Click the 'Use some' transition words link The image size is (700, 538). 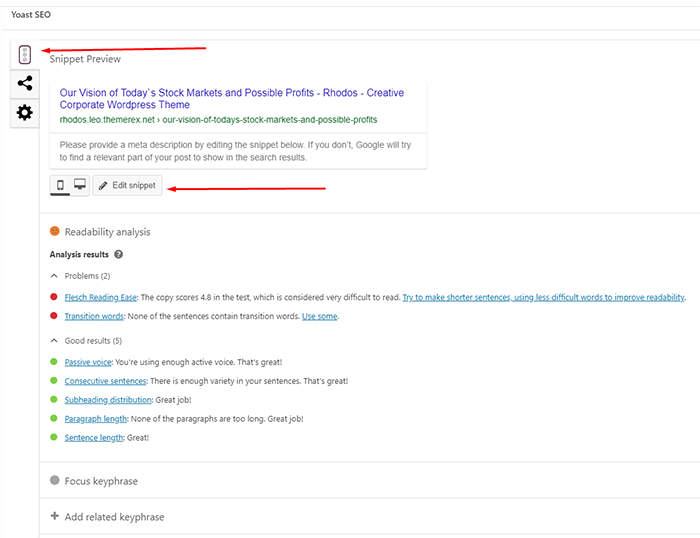tap(320, 316)
